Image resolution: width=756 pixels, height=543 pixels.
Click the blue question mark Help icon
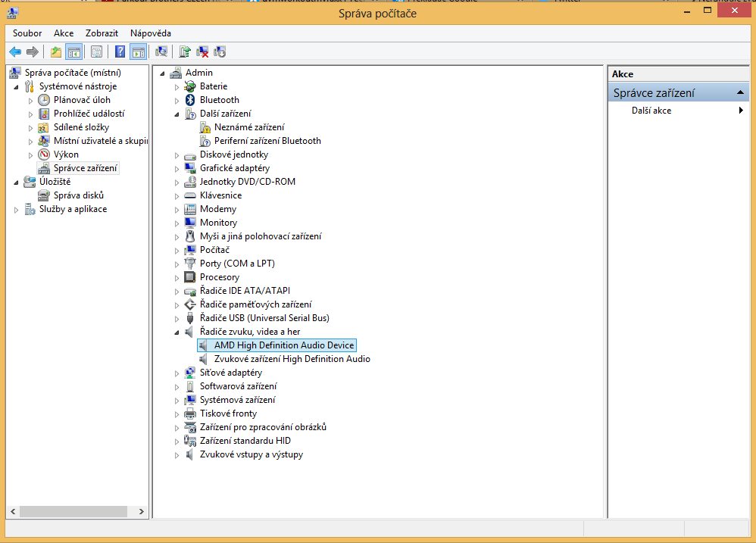(x=120, y=51)
